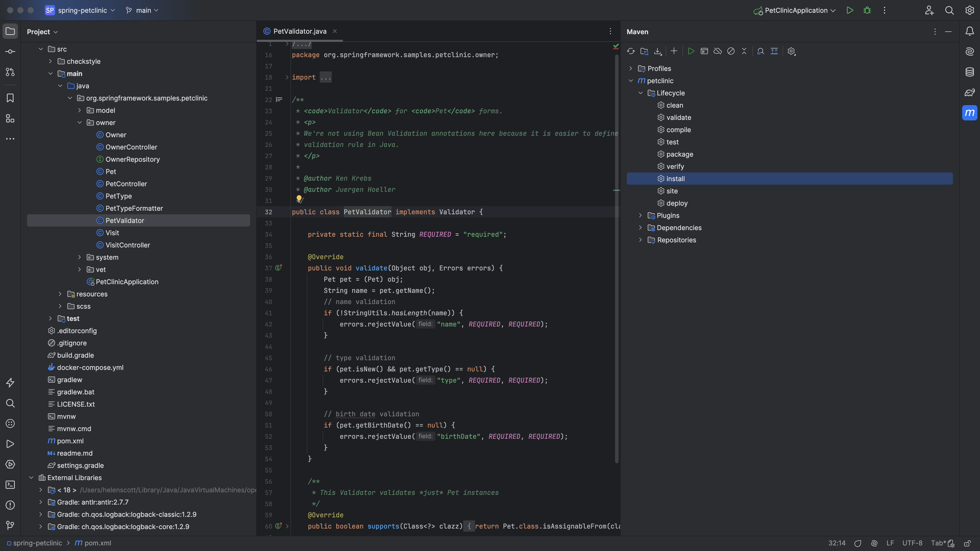Toggle Maven offline mode
The width and height of the screenshot is (980, 551).
click(x=717, y=51)
